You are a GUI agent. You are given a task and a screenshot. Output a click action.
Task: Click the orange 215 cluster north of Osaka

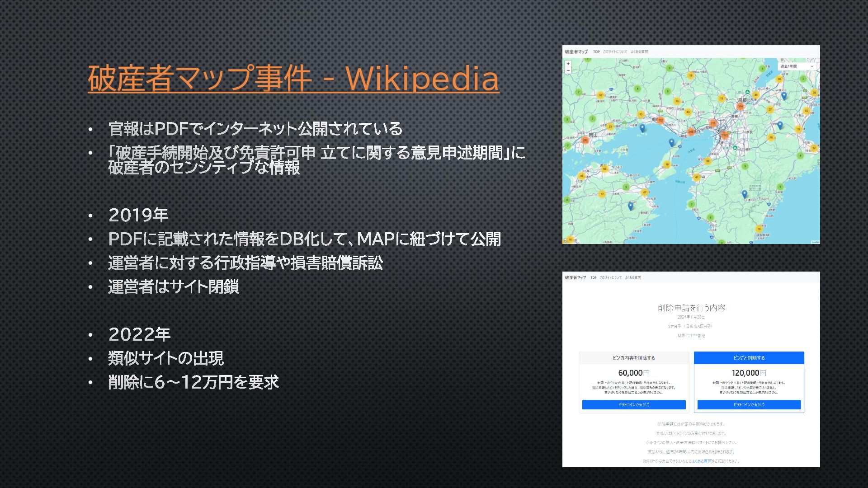coord(713,123)
